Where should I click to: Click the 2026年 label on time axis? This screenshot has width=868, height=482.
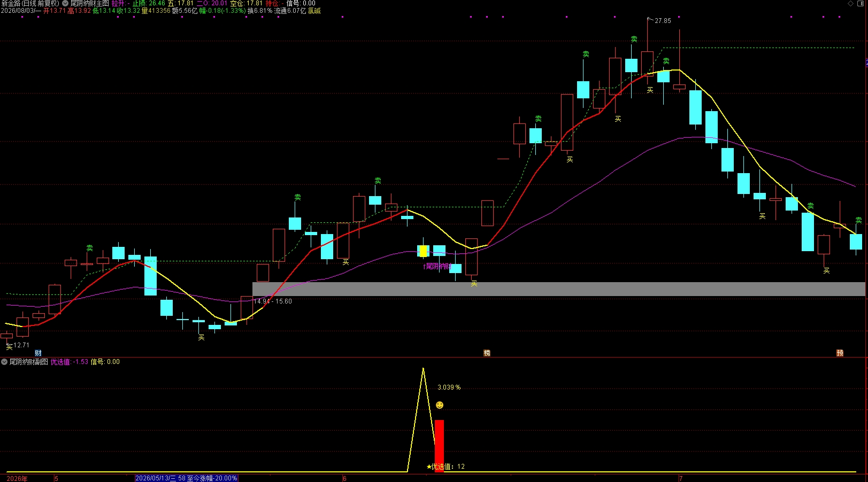[17, 478]
